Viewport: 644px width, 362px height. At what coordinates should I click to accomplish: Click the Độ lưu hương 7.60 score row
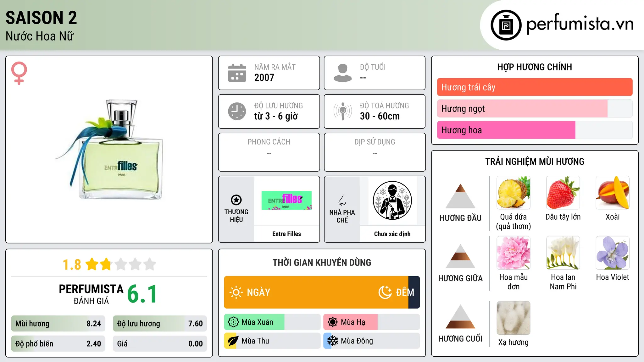coord(160,324)
